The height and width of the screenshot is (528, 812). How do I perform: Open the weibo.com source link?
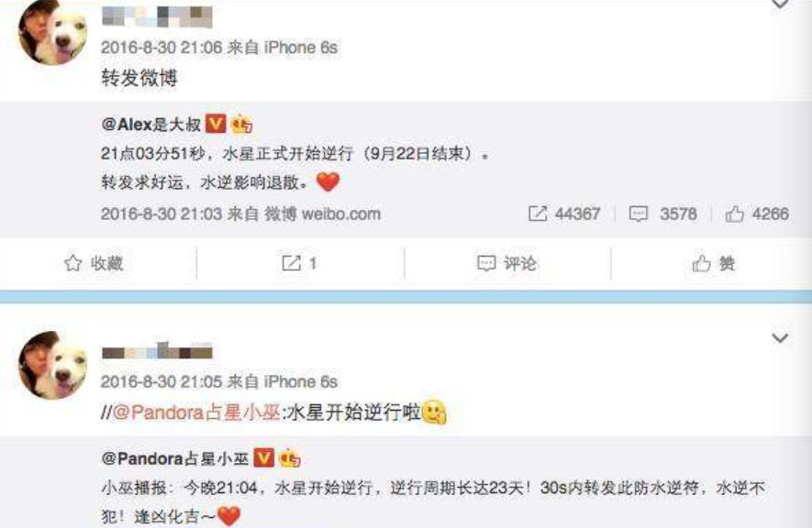(x=340, y=214)
